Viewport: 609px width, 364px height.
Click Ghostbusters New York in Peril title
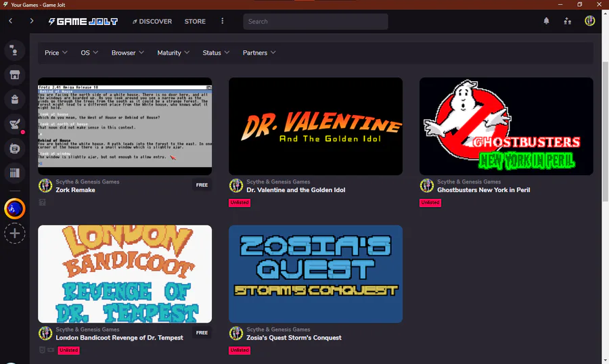coord(484,190)
